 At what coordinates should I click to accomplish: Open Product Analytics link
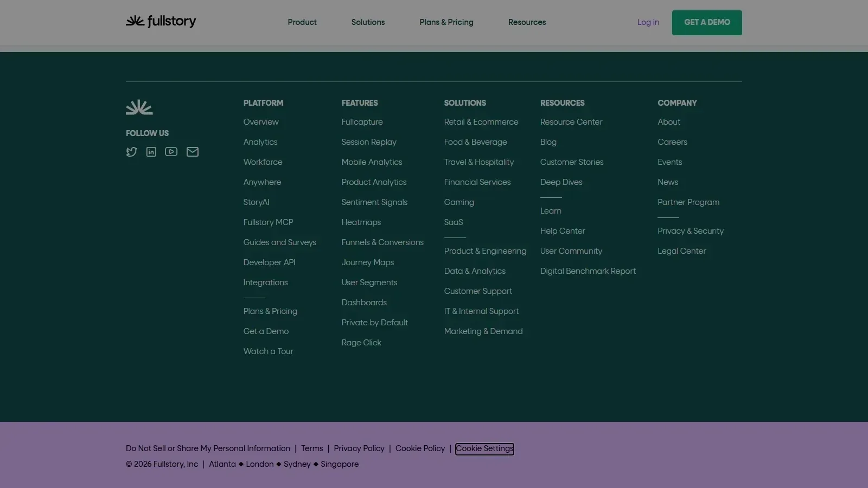[374, 182]
